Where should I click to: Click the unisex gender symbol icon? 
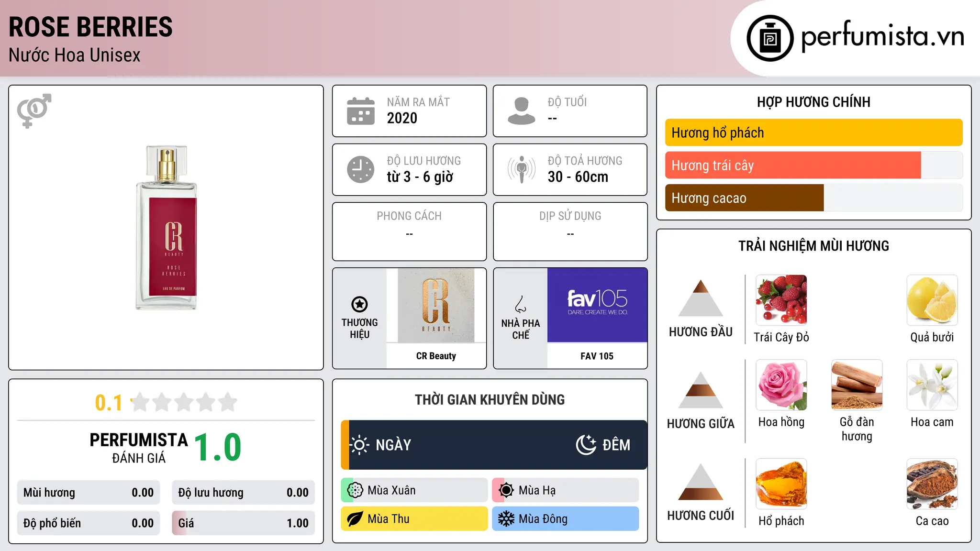click(34, 111)
